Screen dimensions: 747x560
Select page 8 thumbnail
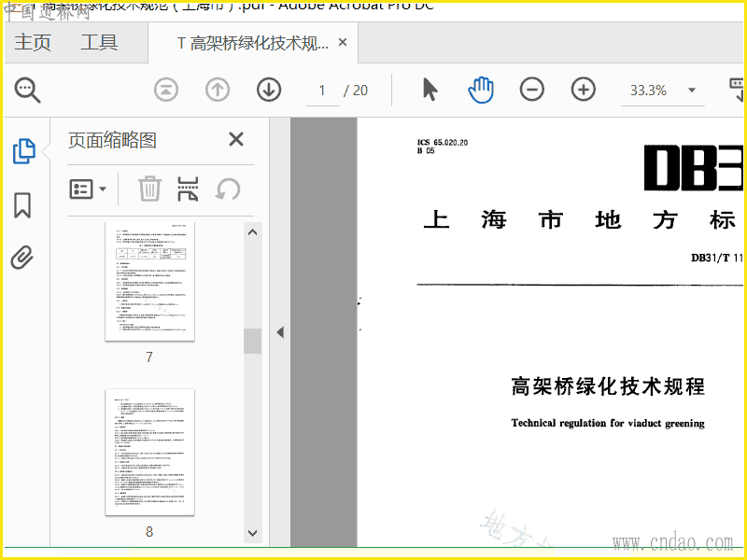coord(149,453)
